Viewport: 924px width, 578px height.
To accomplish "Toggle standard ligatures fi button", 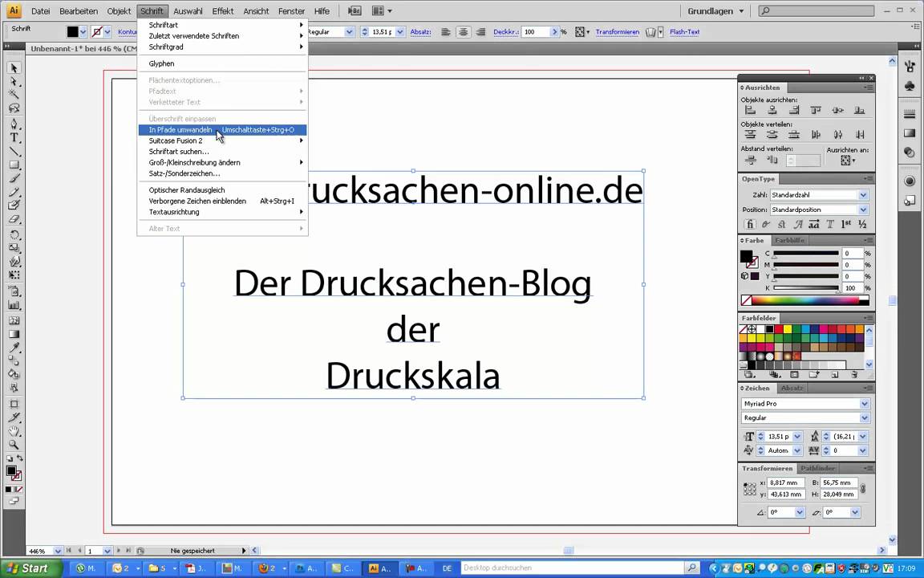I will pyautogui.click(x=750, y=224).
